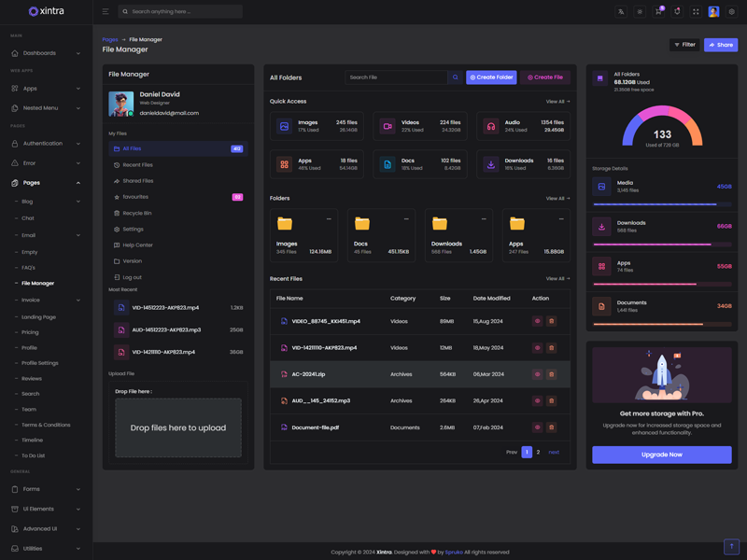The height and width of the screenshot is (560, 747).
Task: Open the shopping cart icon
Action: pyautogui.click(x=658, y=12)
